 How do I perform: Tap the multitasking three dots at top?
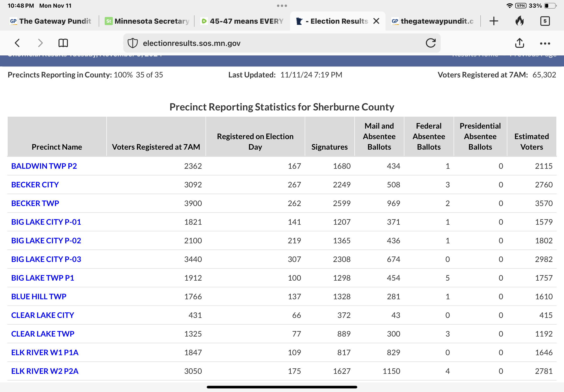click(x=282, y=6)
